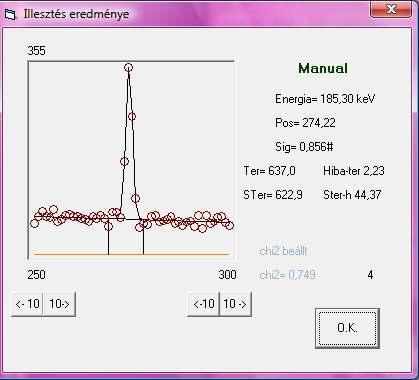Click the Pos= 274,22 value
The image size is (419, 380).
pyautogui.click(x=305, y=123)
